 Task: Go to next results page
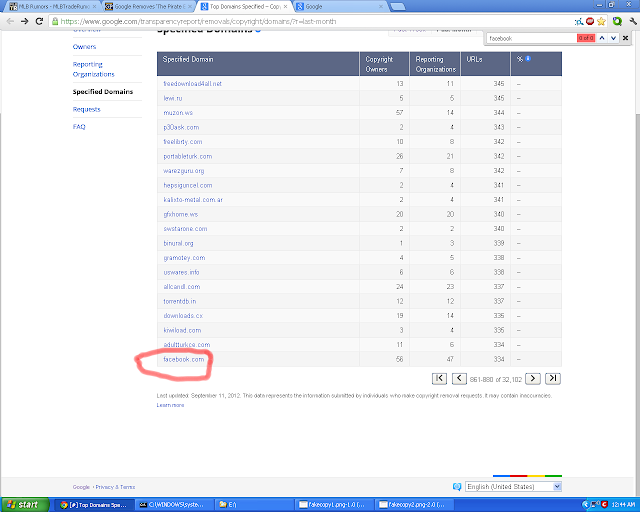pos(533,378)
